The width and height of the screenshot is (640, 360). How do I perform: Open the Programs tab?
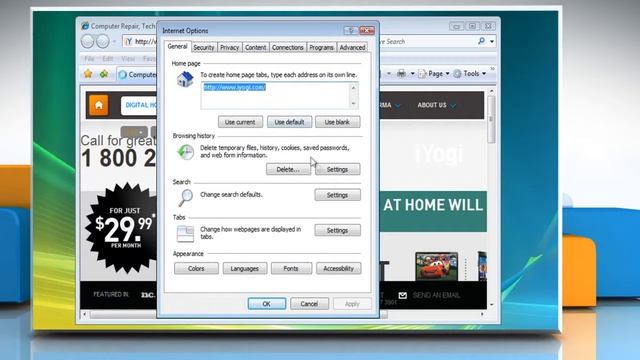321,47
